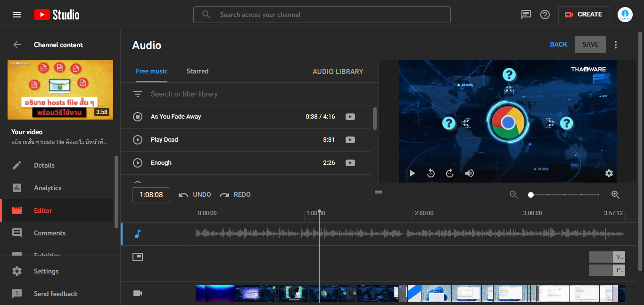Click the 2:00:00 timeline marker
The height and width of the screenshot is (305, 644).
pyautogui.click(x=424, y=213)
